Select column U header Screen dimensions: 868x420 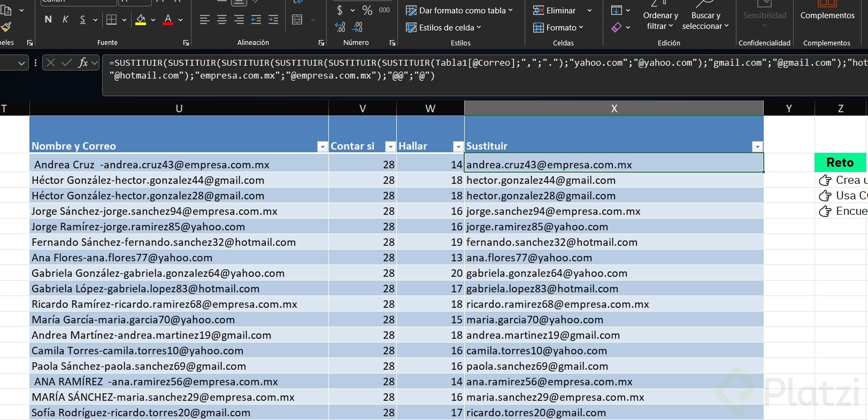coord(179,108)
